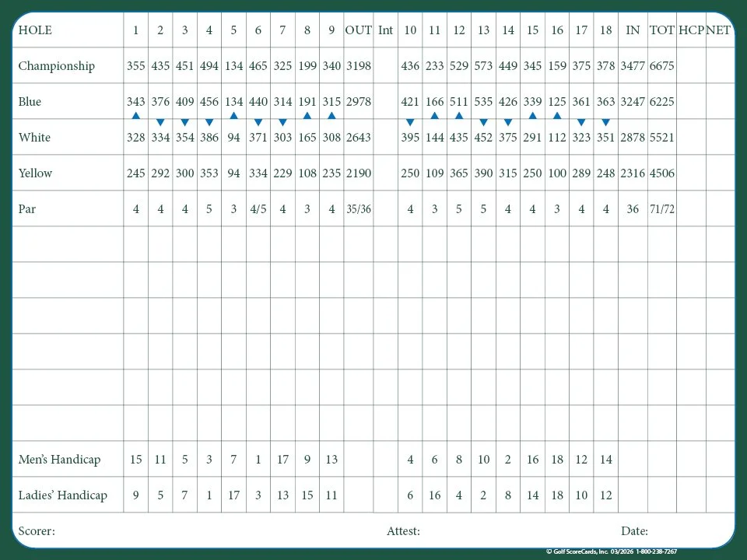
Task: Click Ladies' Handicap 16 for hole 11
Action: point(434,495)
